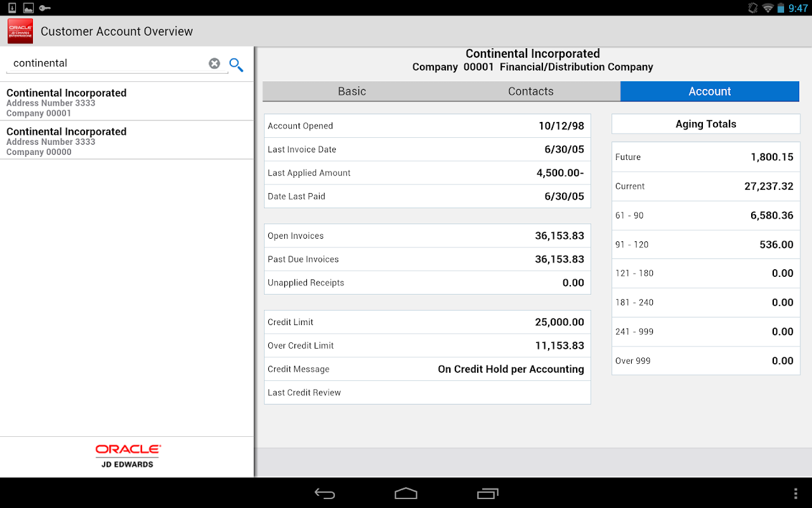The width and height of the screenshot is (812, 508).
Task: Tap the "Account Opened" label
Action: tap(300, 126)
